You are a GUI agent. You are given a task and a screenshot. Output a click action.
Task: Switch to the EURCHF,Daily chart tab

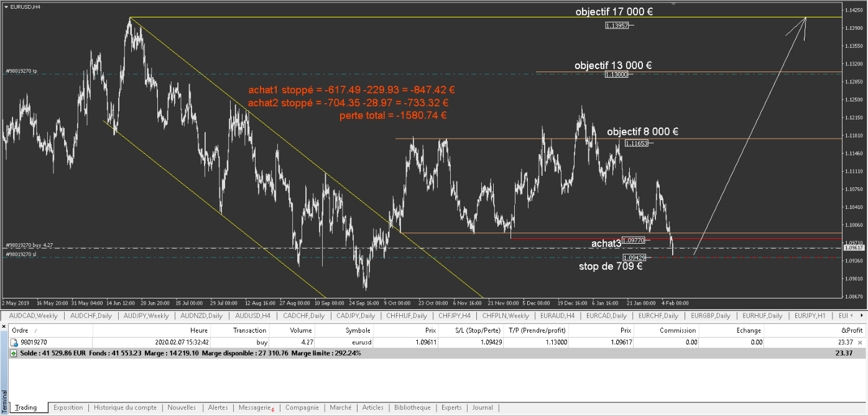pos(659,316)
